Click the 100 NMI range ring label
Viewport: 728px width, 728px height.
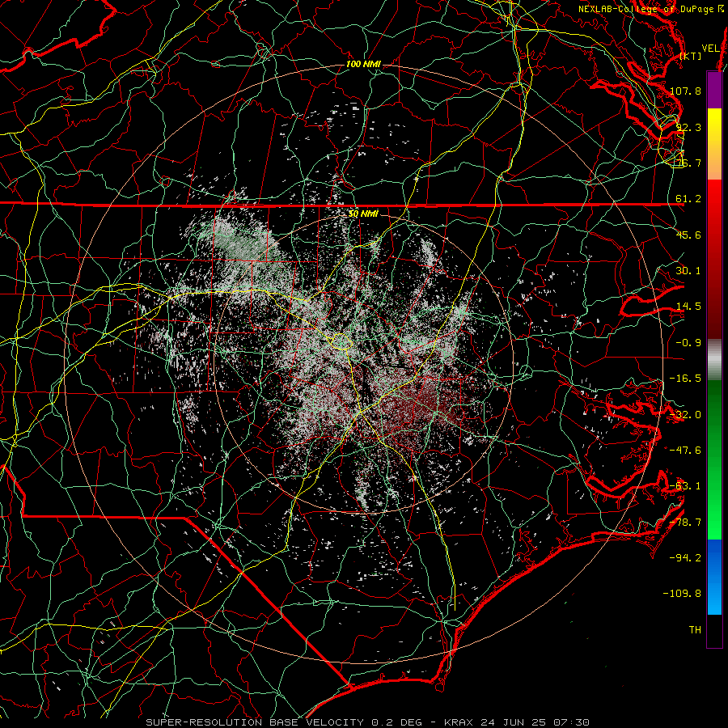(363, 64)
